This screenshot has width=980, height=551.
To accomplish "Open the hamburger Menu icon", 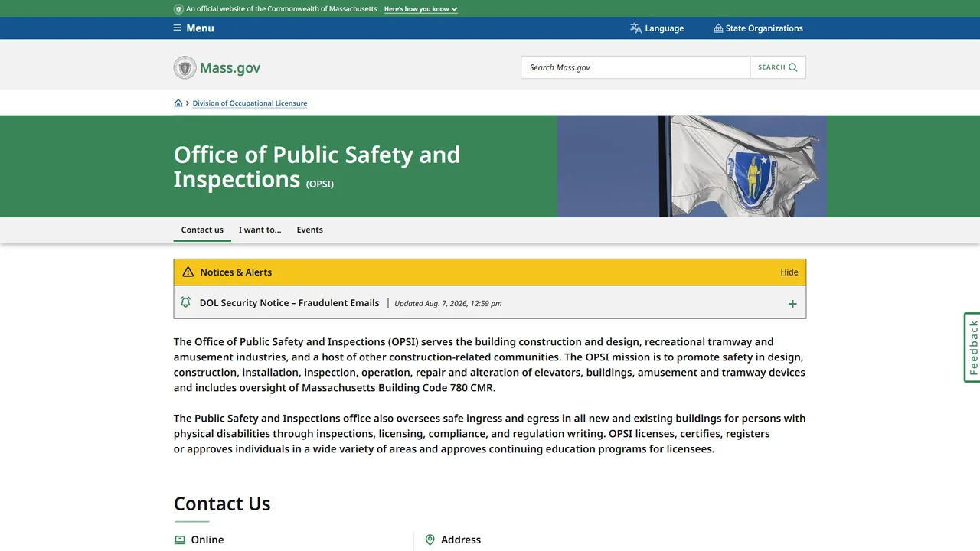I will coord(178,28).
